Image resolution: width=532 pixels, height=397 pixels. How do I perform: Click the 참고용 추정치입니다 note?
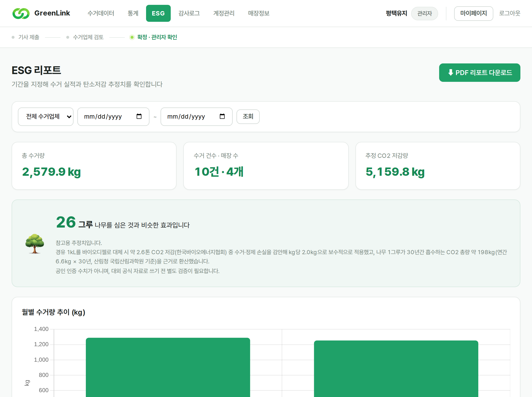click(79, 243)
